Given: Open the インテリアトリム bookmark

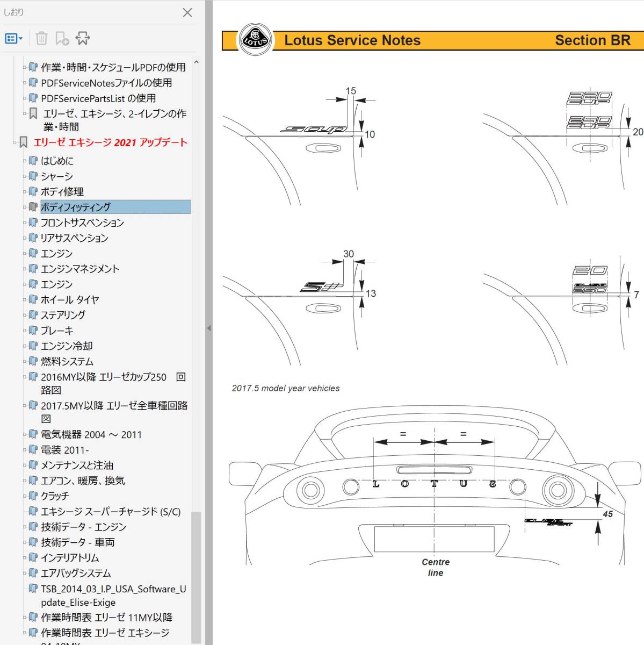Looking at the screenshot, I should 70,558.
